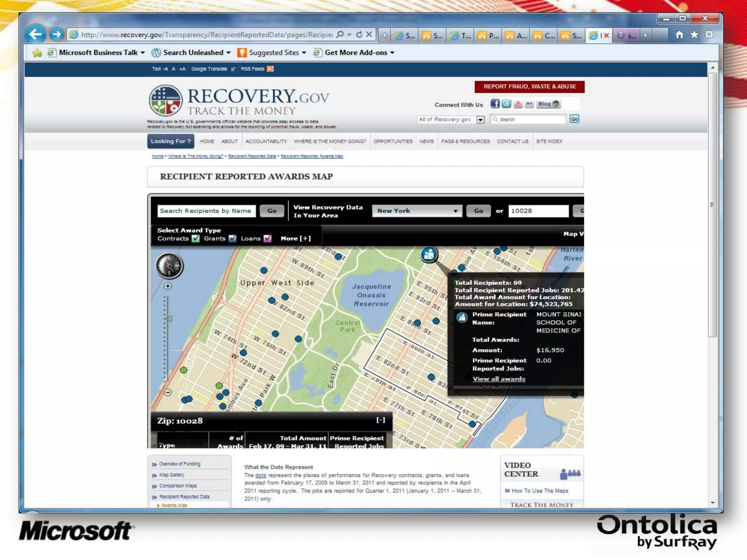This screenshot has height=560, width=747.
Task: Open the Accountability menu item
Action: [266, 141]
